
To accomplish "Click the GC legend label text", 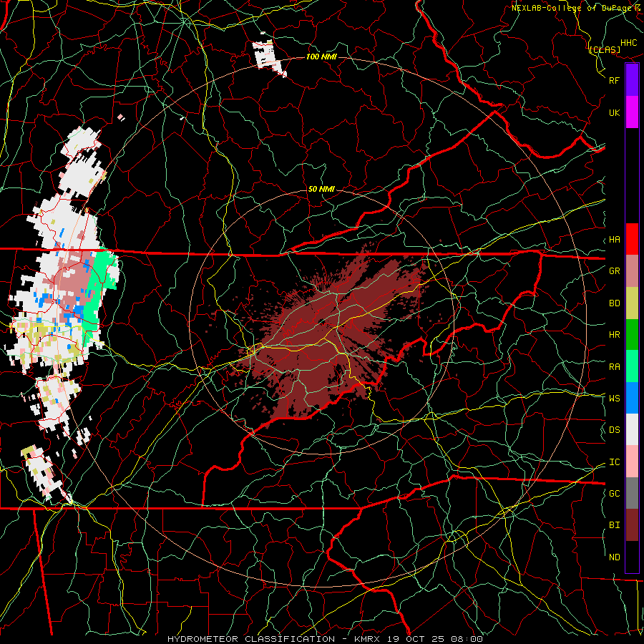I will pyautogui.click(x=615, y=494).
